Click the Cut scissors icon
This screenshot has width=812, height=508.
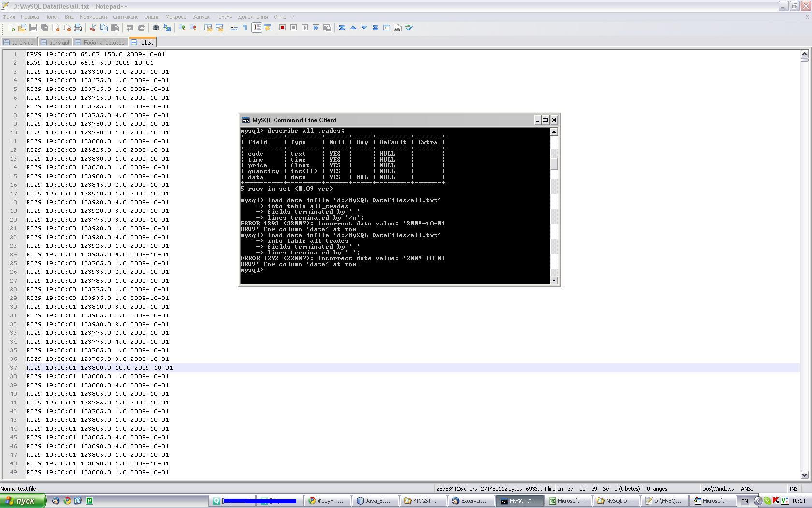pos(92,28)
